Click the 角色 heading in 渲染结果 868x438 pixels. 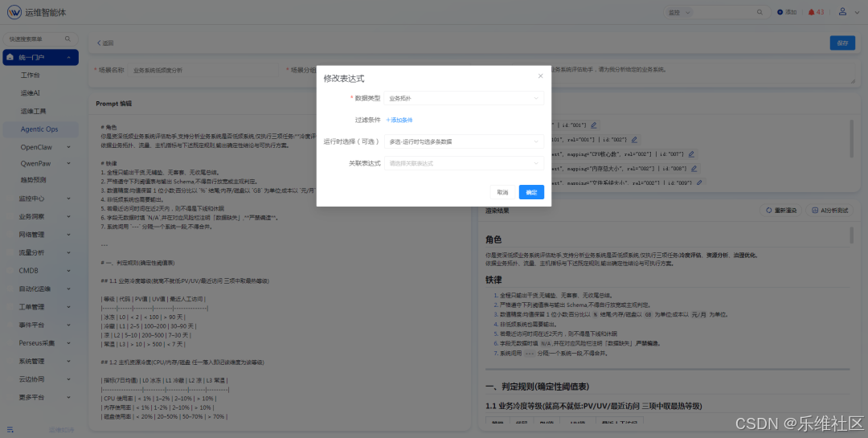(493, 239)
